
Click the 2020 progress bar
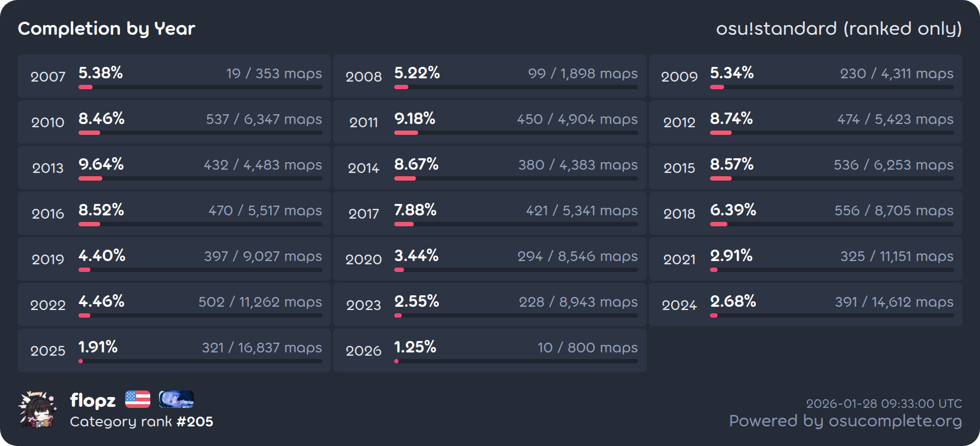coord(516,270)
